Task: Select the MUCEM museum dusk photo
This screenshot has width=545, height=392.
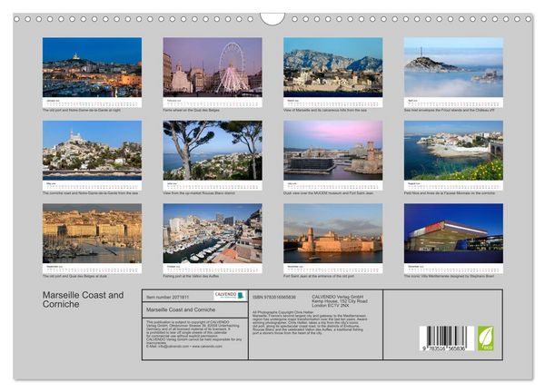Action: pos(333,151)
